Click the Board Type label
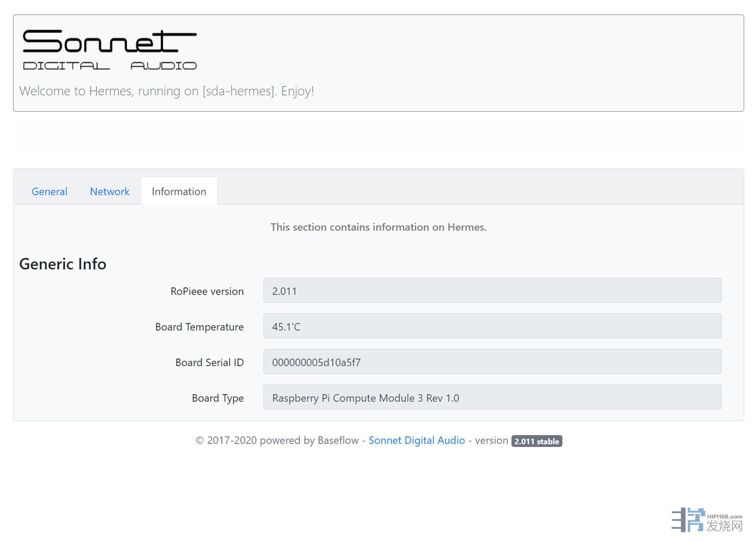This screenshot has width=756, height=541. click(x=217, y=398)
